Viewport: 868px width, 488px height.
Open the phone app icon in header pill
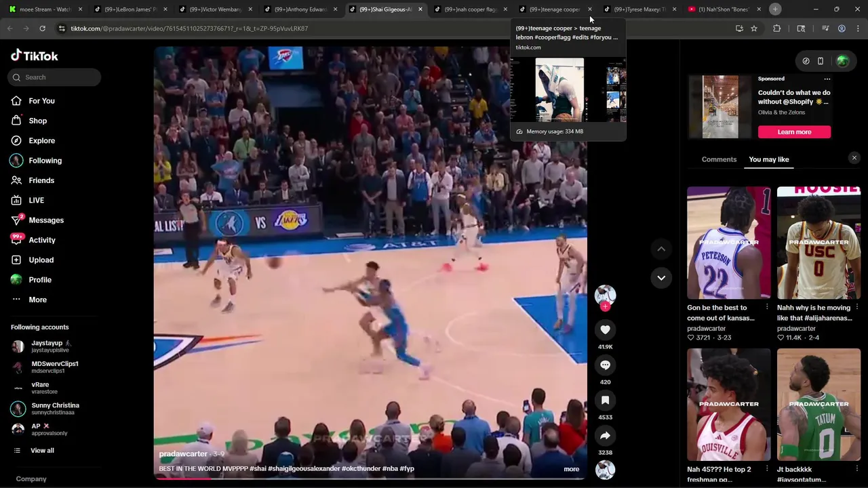[820, 61]
